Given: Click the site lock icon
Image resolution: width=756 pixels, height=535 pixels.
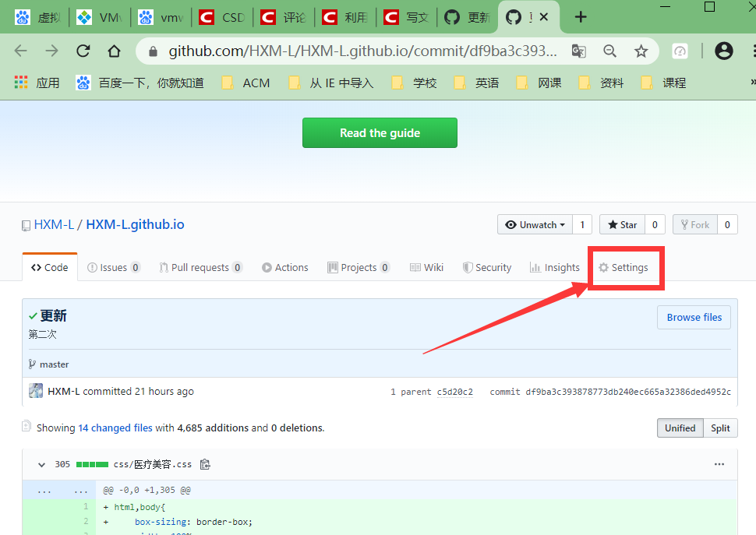Looking at the screenshot, I should click(153, 51).
